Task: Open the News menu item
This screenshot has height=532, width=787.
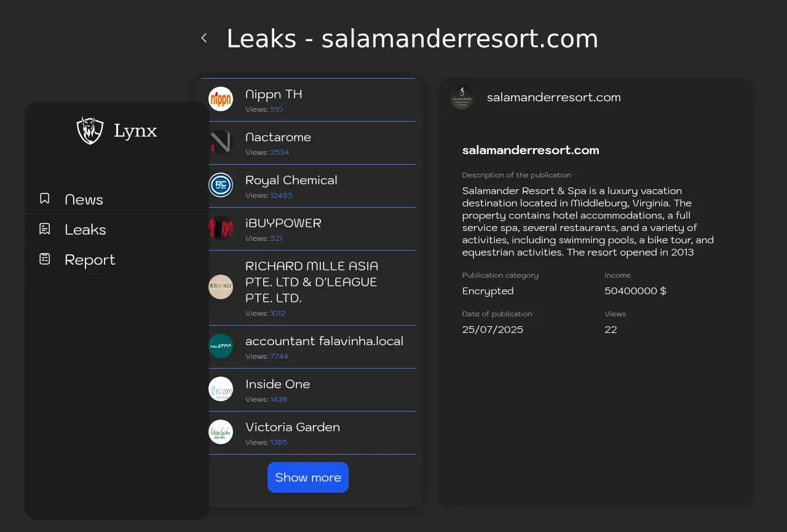Action: click(84, 200)
